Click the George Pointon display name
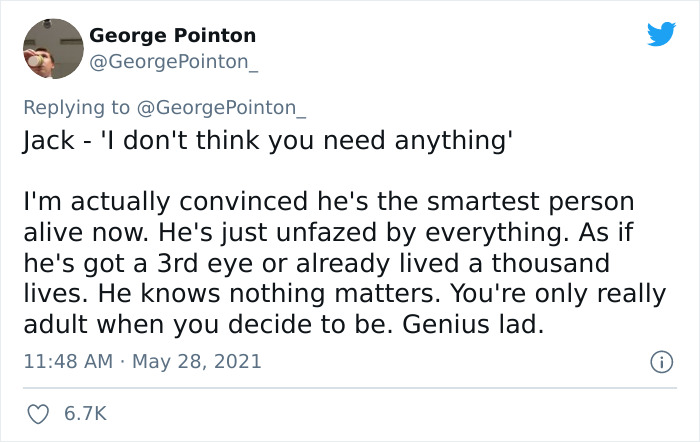The height and width of the screenshot is (442, 700). (x=172, y=36)
